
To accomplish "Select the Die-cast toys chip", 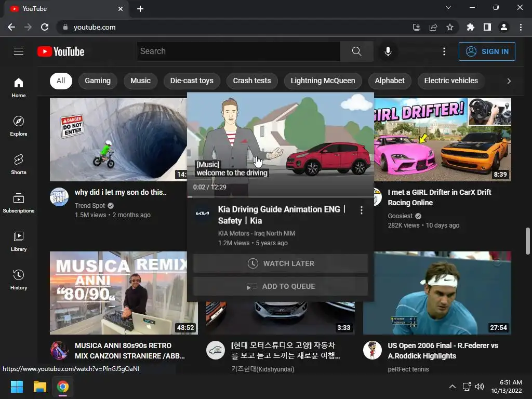I will click(x=192, y=81).
